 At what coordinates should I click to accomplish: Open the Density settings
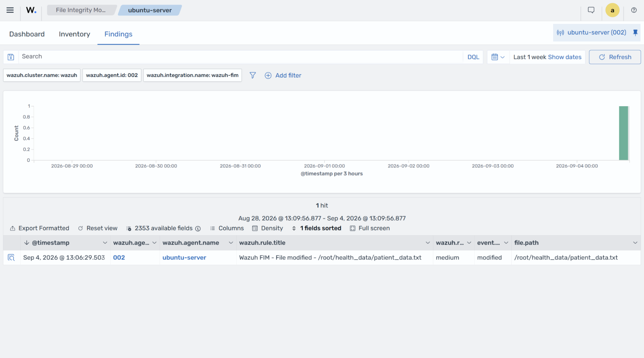pos(267,228)
